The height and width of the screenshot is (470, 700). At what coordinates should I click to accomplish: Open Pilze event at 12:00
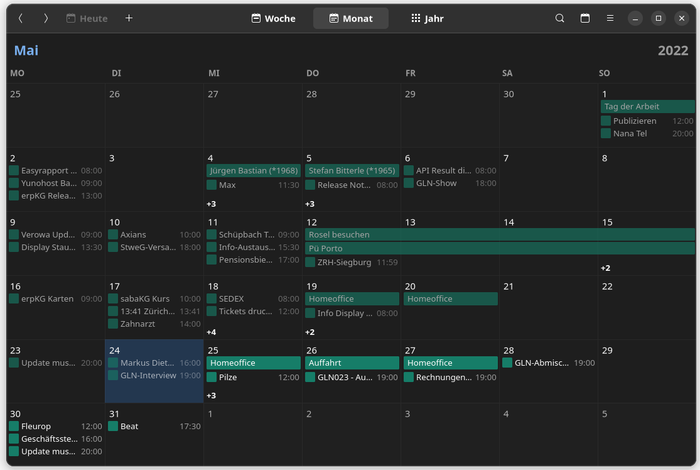253,377
